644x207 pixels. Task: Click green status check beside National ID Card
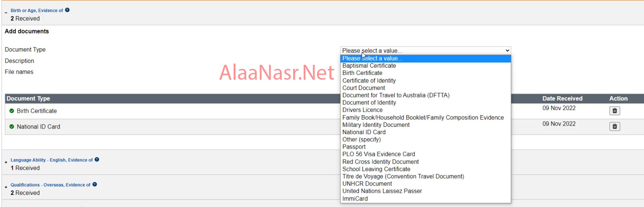point(12,126)
